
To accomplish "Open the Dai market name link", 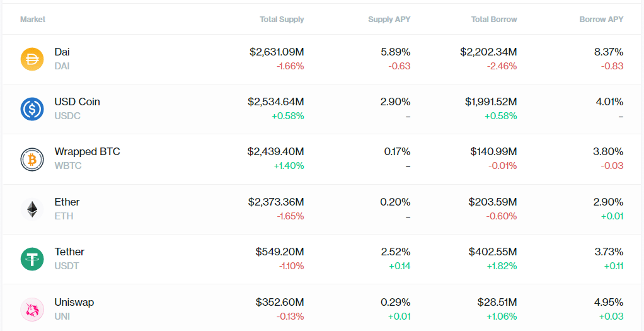I will 62,52.
